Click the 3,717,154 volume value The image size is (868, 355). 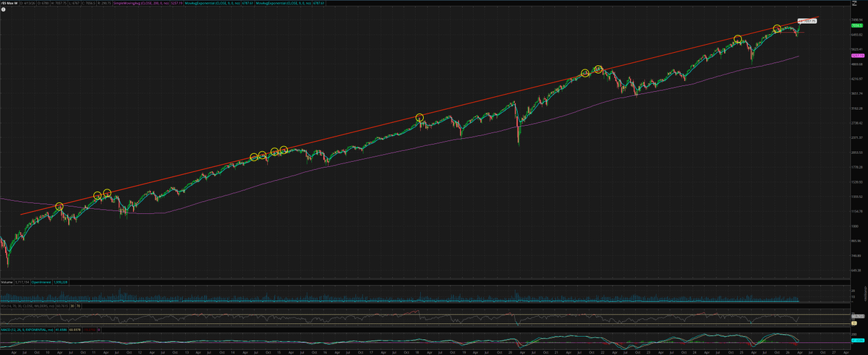point(22,282)
